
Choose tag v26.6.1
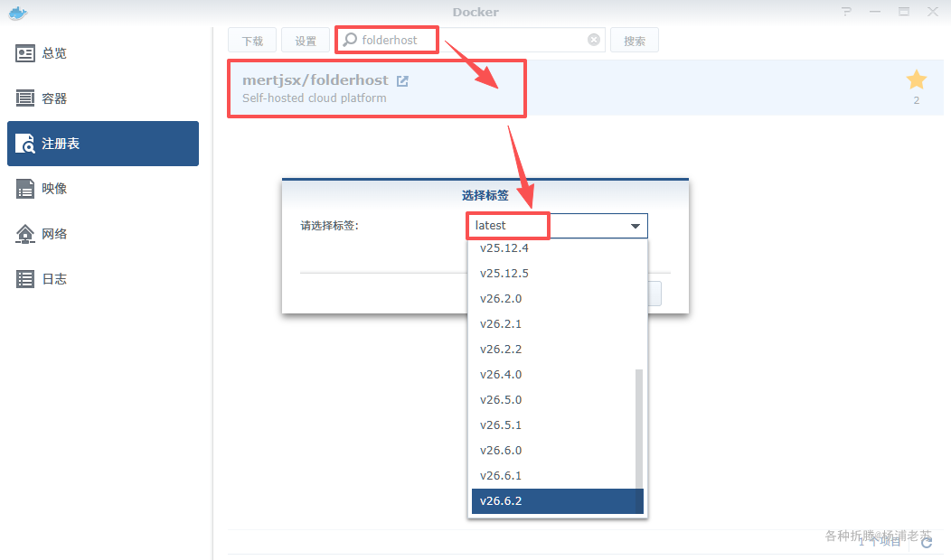(x=558, y=476)
